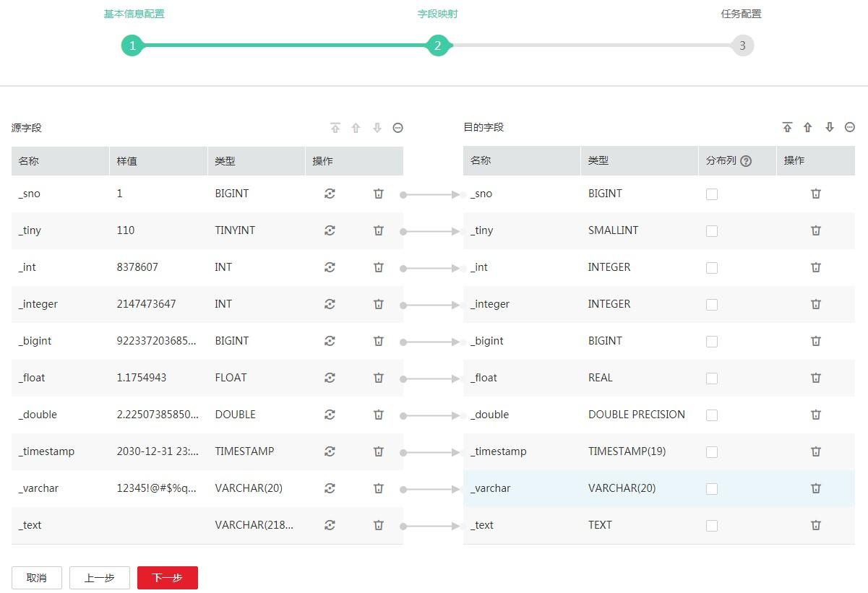Click the conversion icon on the _varchar source row
This screenshot has width=868, height=593.
tap(330, 488)
